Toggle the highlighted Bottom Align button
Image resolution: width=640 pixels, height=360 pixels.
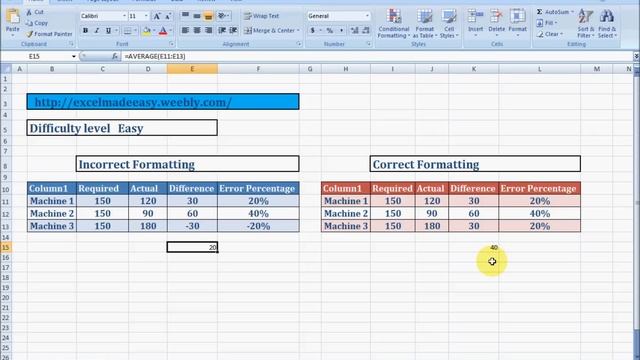click(208, 16)
